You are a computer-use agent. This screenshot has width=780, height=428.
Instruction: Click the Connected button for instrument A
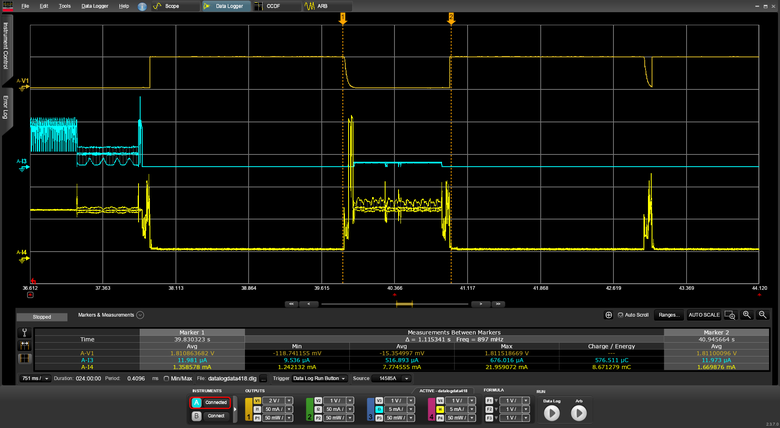(x=216, y=403)
